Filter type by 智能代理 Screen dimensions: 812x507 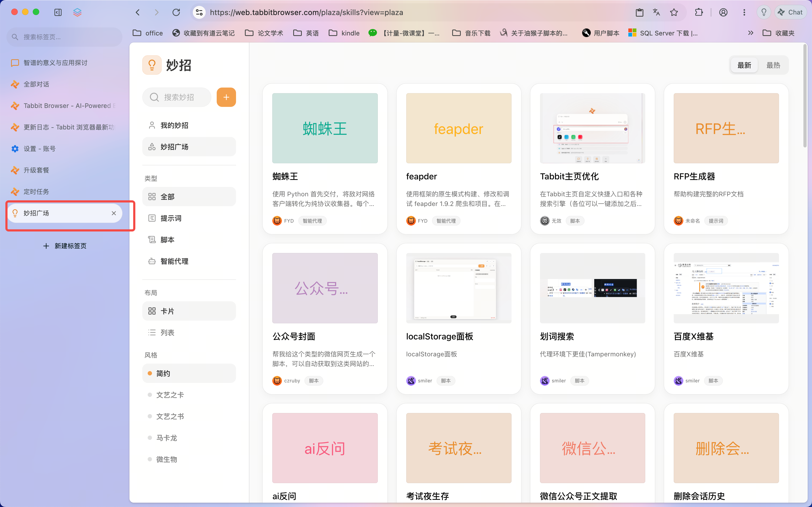(x=189, y=261)
